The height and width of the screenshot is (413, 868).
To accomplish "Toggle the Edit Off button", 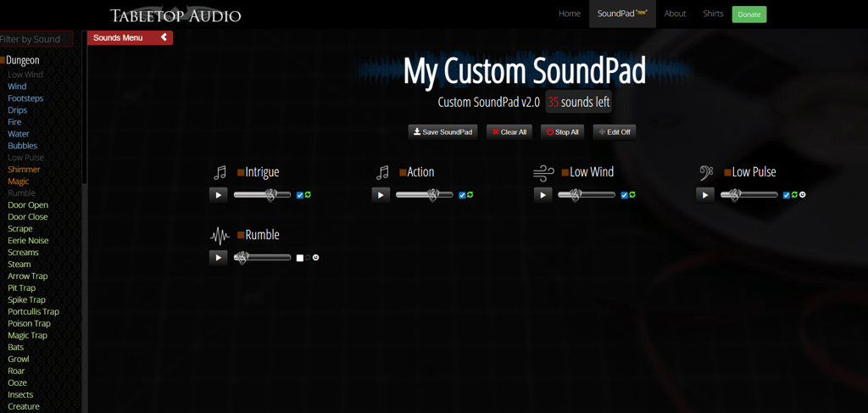I will [x=615, y=132].
